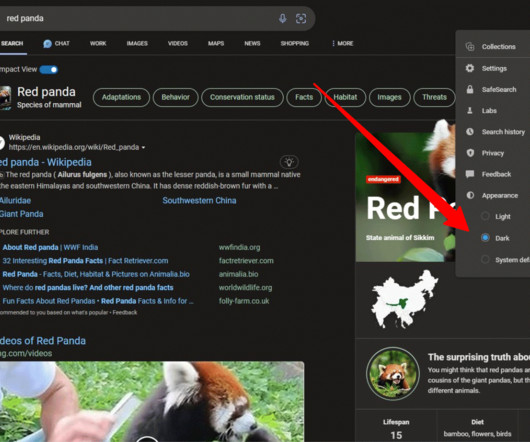This screenshot has width=530, height=442.
Task: Open the Settings menu entry
Action: point(493,68)
